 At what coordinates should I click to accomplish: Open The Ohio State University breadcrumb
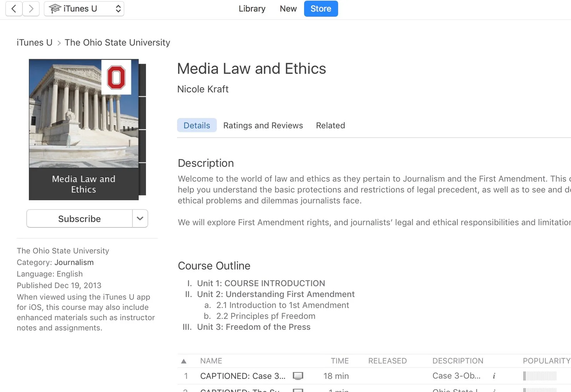(117, 42)
